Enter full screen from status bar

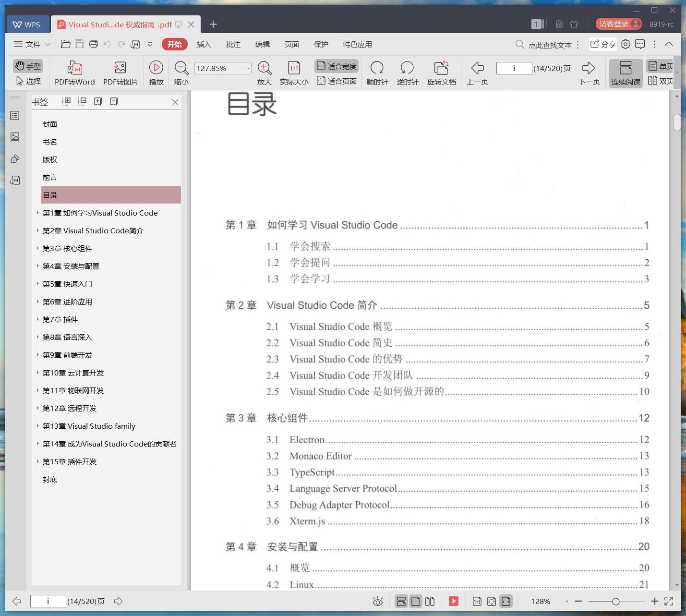click(669, 601)
